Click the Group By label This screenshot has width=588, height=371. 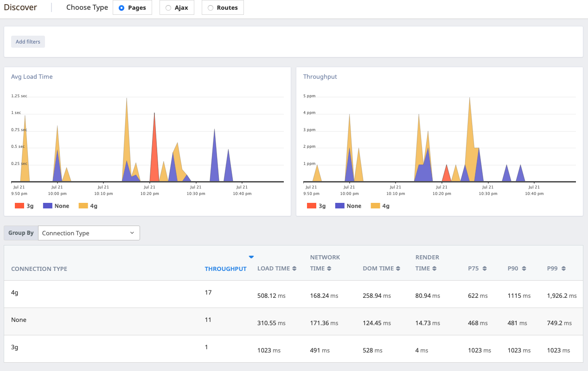point(21,233)
